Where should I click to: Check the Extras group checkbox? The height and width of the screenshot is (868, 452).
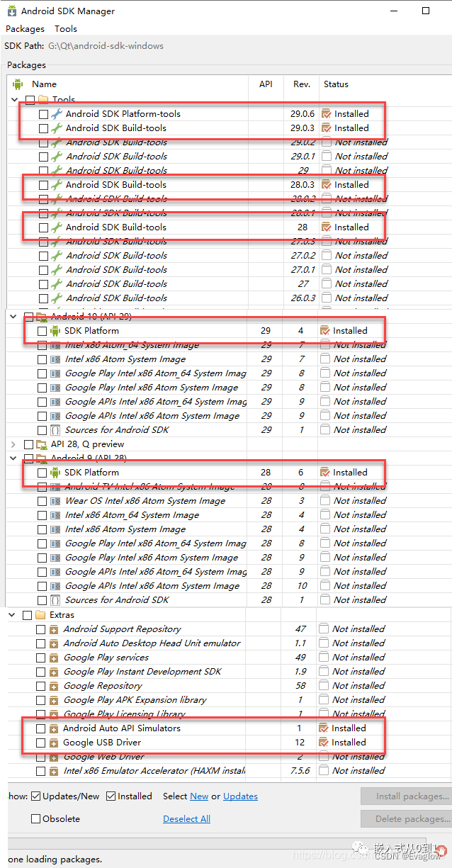[x=28, y=615]
